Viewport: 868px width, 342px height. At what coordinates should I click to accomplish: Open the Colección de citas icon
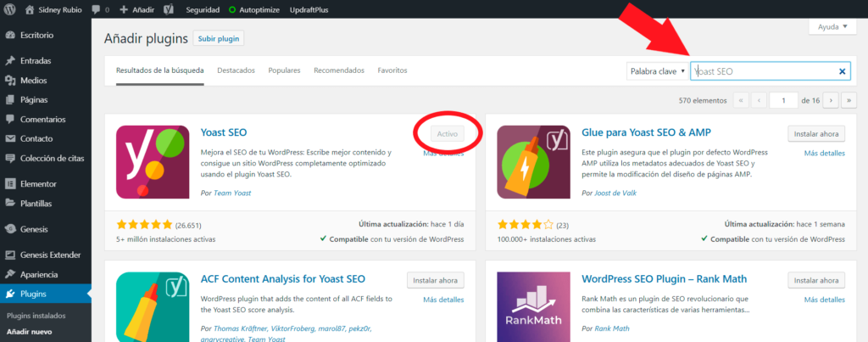[x=10, y=158]
